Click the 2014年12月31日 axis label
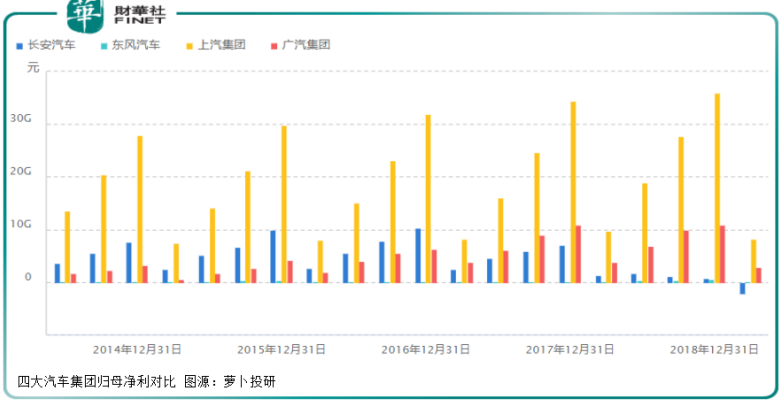The height and width of the screenshot is (405, 782). coord(137,350)
